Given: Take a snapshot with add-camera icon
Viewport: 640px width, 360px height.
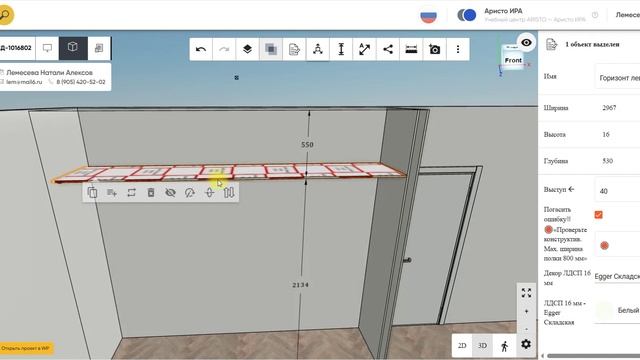Looking at the screenshot, I should [434, 49].
